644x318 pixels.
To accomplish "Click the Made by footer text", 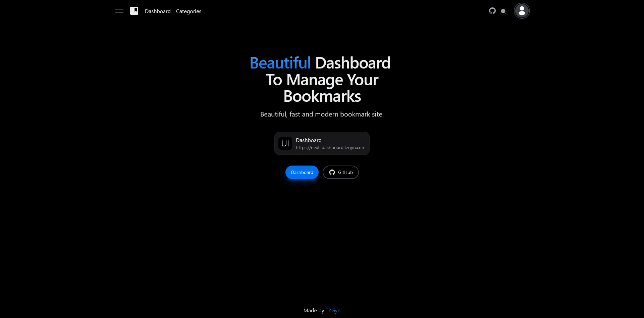I will coord(313,310).
